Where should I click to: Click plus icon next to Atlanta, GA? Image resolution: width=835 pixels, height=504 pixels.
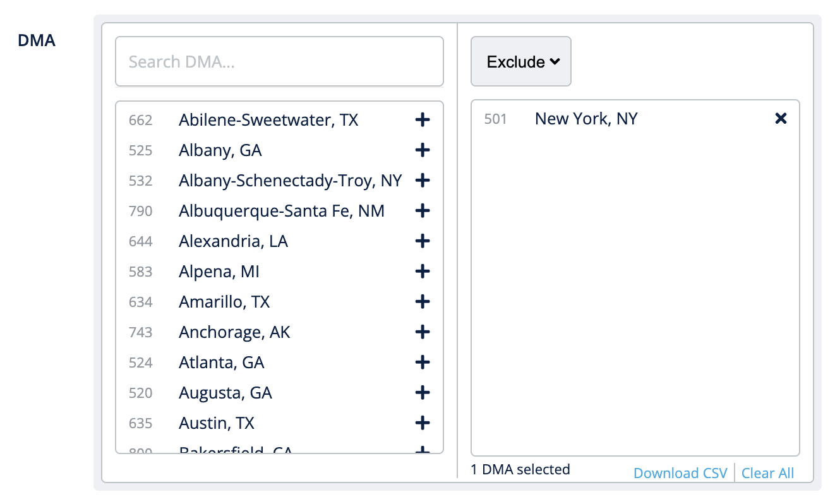423,363
